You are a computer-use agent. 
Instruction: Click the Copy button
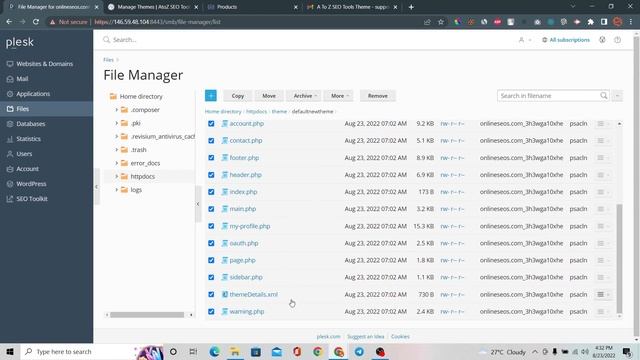[238, 96]
